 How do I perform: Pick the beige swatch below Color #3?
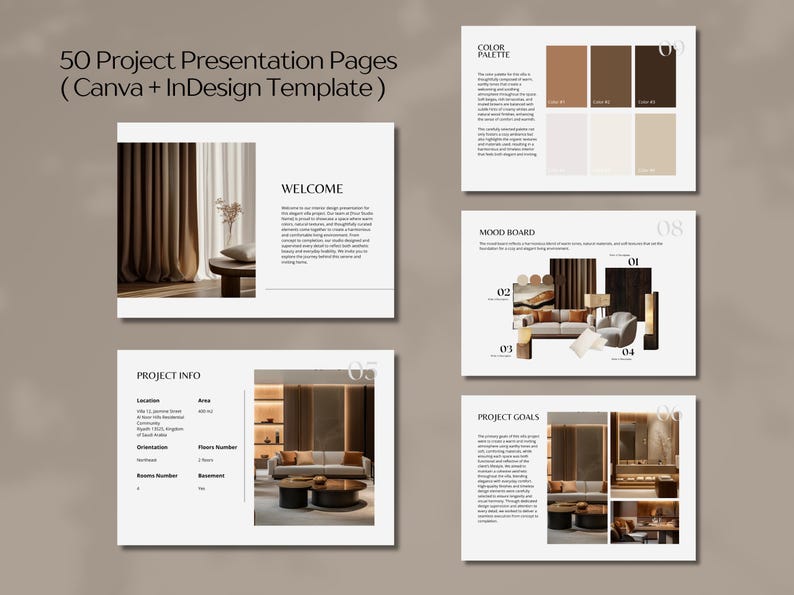pyautogui.click(x=655, y=144)
